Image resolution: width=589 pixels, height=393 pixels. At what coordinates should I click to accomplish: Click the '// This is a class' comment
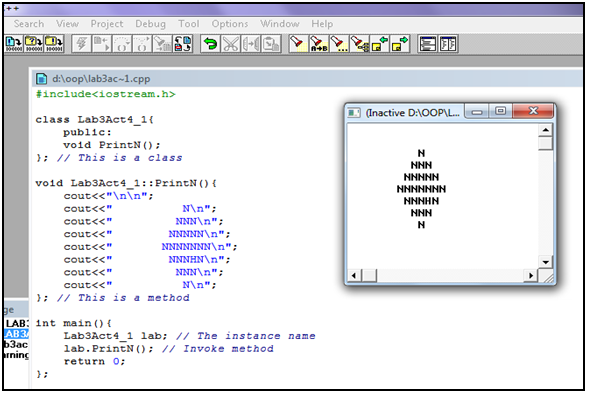[119, 158]
